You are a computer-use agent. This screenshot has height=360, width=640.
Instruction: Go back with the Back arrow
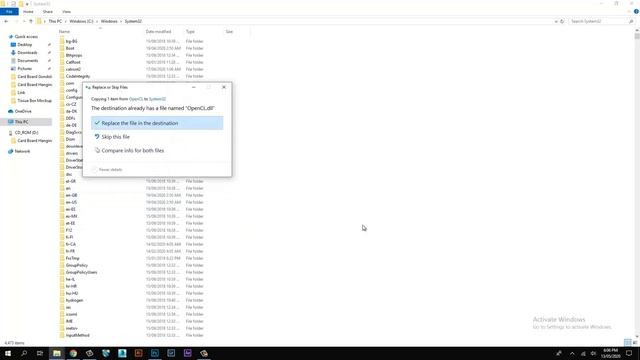[6, 21]
